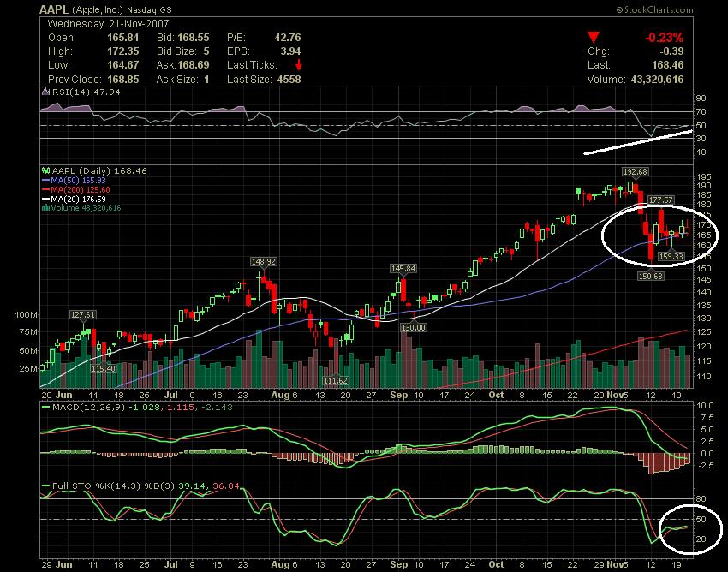Click the 75M volume axis label
Viewport: 728px width, 572px height.
pyautogui.click(x=28, y=332)
